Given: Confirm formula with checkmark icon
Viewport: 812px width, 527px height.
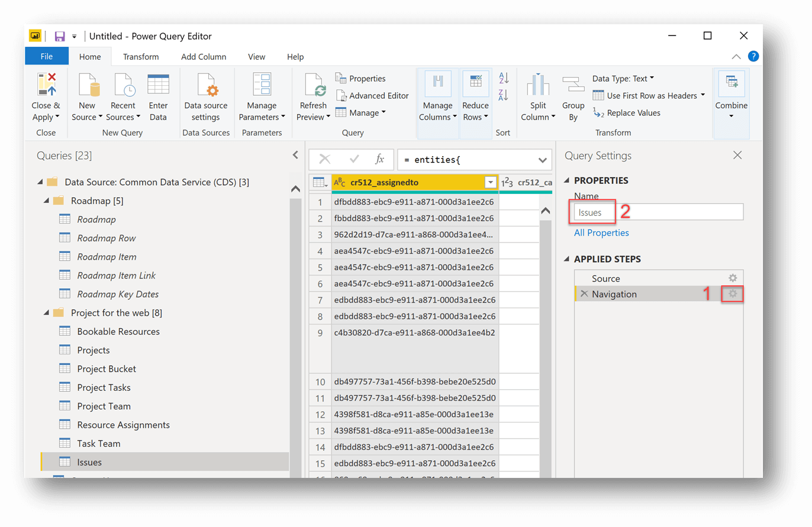Looking at the screenshot, I should (x=355, y=159).
